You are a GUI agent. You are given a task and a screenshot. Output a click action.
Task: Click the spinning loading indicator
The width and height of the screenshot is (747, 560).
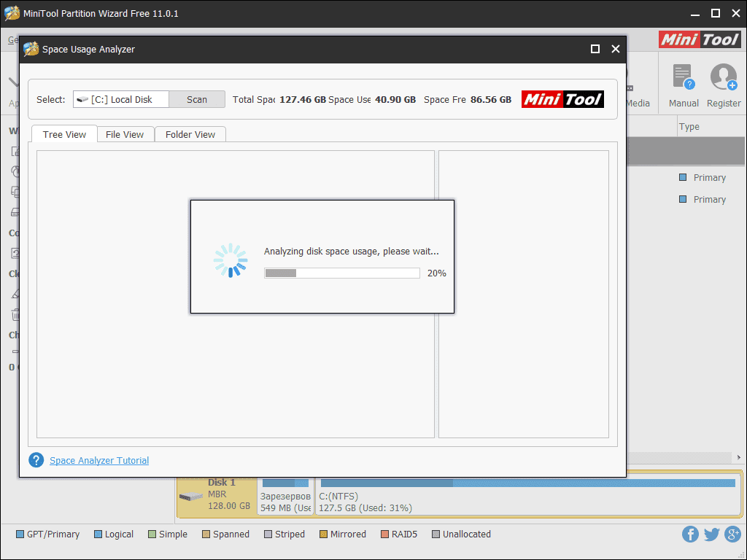(231, 260)
